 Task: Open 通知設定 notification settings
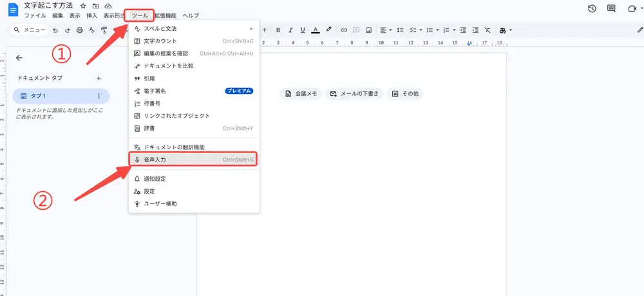194,179
